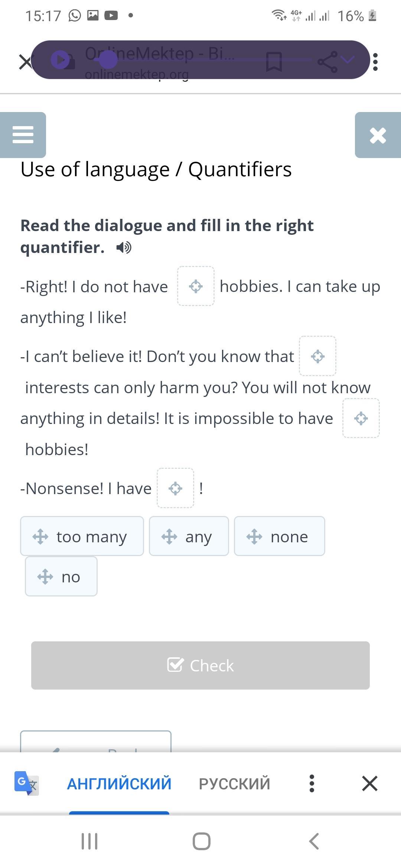401x868 pixels.
Task: Open the browser three-dot menu
Action: point(375,62)
